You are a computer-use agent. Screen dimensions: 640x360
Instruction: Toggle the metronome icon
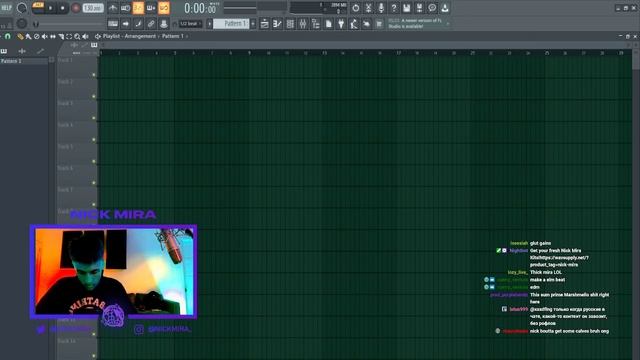[x=113, y=8]
